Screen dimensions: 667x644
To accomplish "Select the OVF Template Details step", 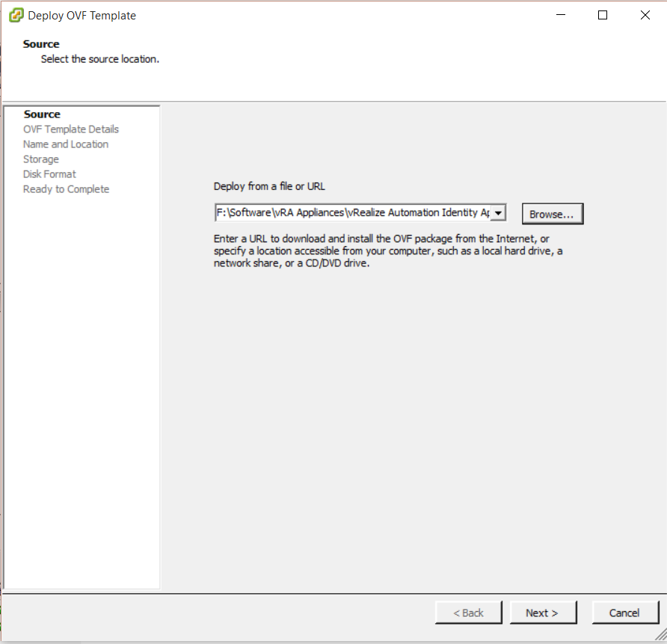I will pyautogui.click(x=70, y=129).
